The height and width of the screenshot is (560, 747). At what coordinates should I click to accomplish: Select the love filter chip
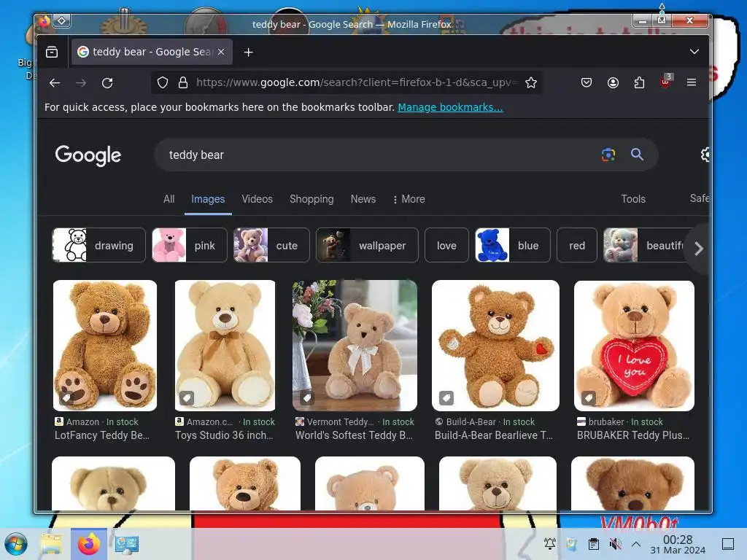coord(447,245)
